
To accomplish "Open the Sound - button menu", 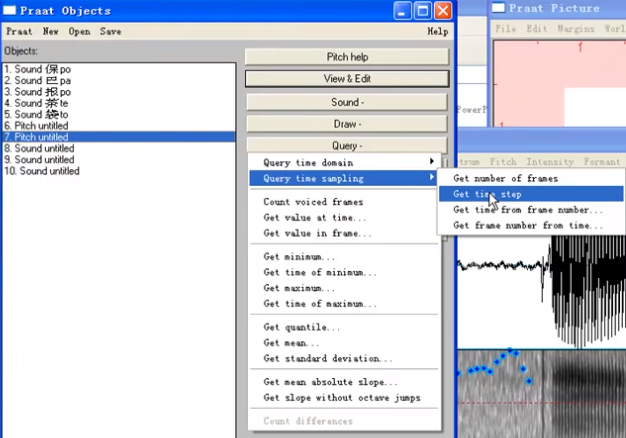I will [x=347, y=102].
